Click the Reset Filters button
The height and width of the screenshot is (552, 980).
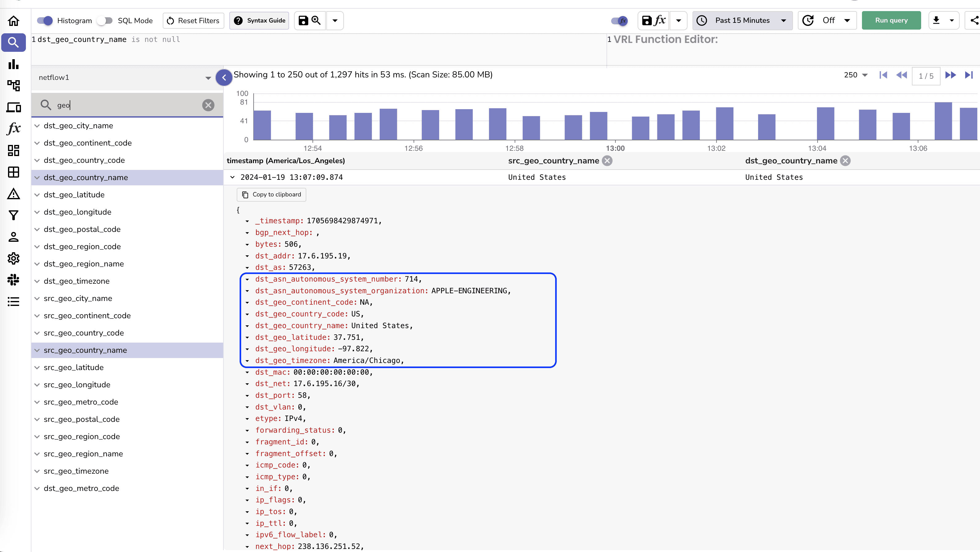pos(193,21)
